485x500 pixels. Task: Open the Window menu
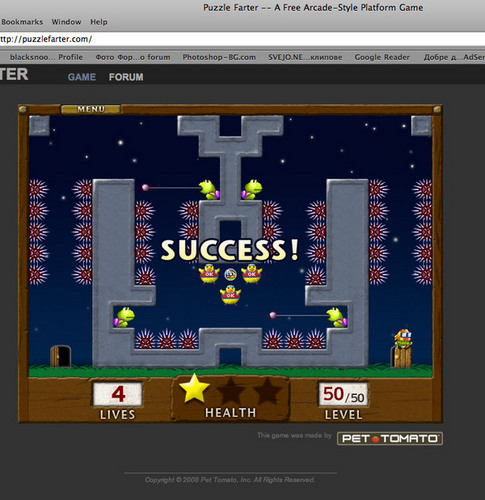coord(66,22)
